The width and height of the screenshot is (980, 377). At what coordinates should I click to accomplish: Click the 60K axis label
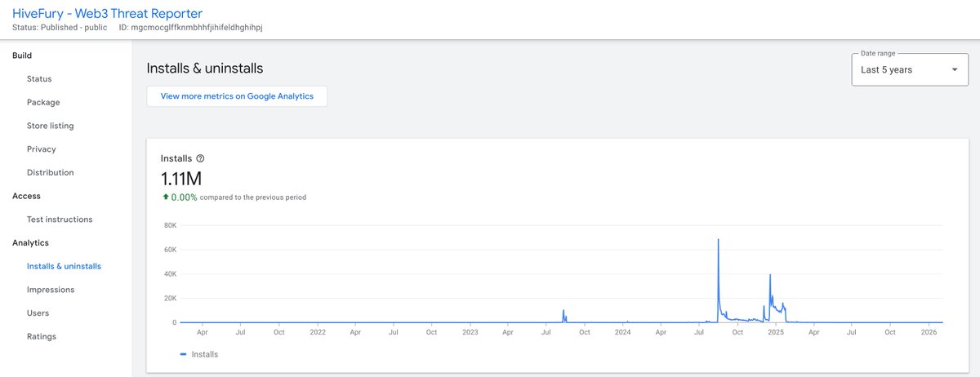pyautogui.click(x=170, y=250)
